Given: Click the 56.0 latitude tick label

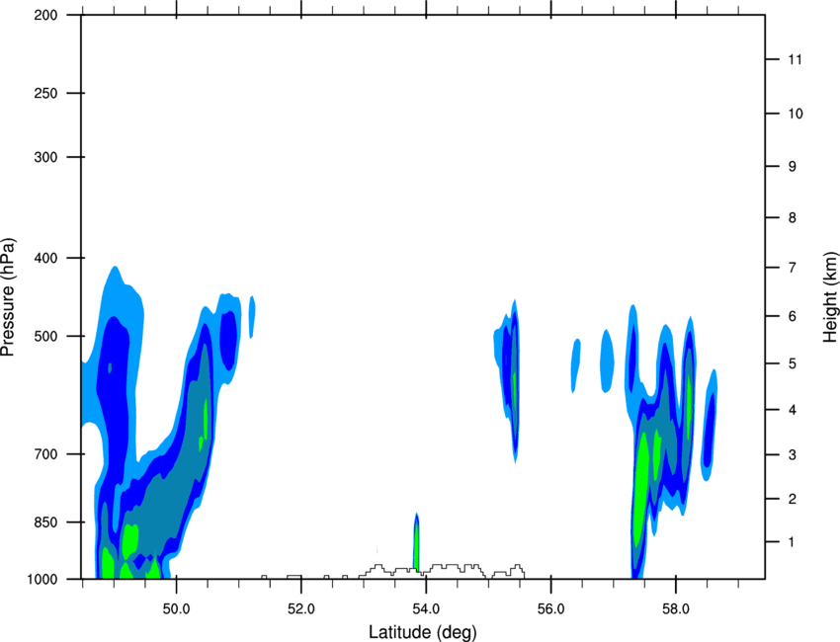Looking at the screenshot, I should tap(551, 609).
